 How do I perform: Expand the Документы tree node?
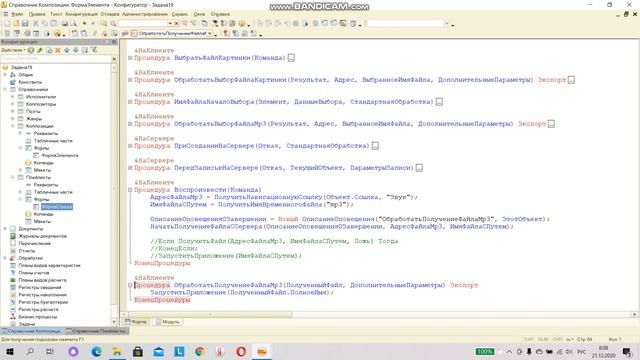5,229
